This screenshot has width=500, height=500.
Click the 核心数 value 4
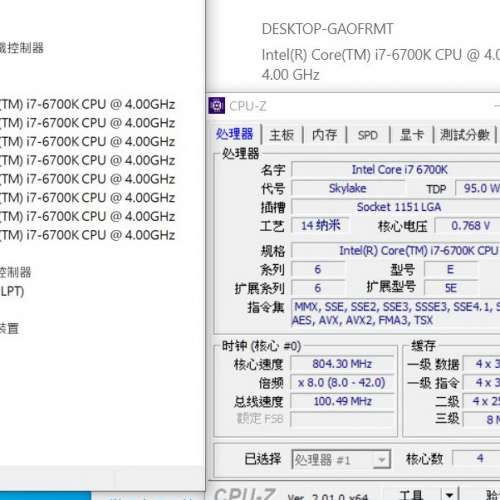477,458
